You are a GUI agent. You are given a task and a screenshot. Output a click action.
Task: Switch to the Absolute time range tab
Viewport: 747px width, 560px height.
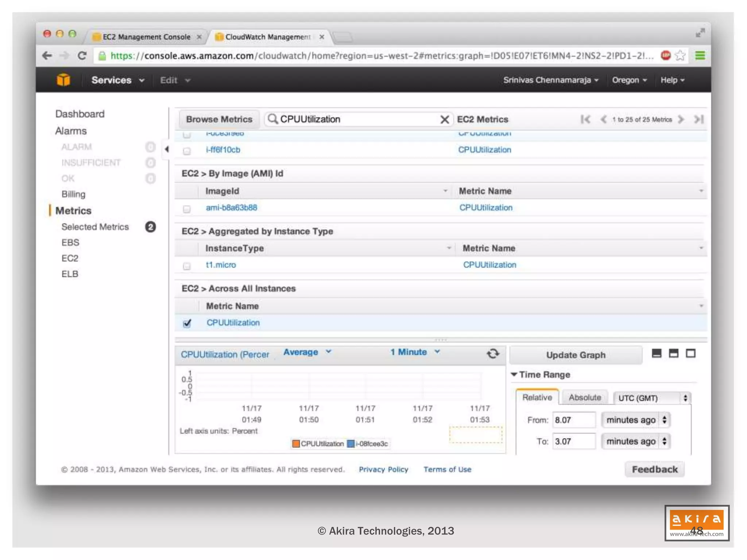tap(584, 397)
